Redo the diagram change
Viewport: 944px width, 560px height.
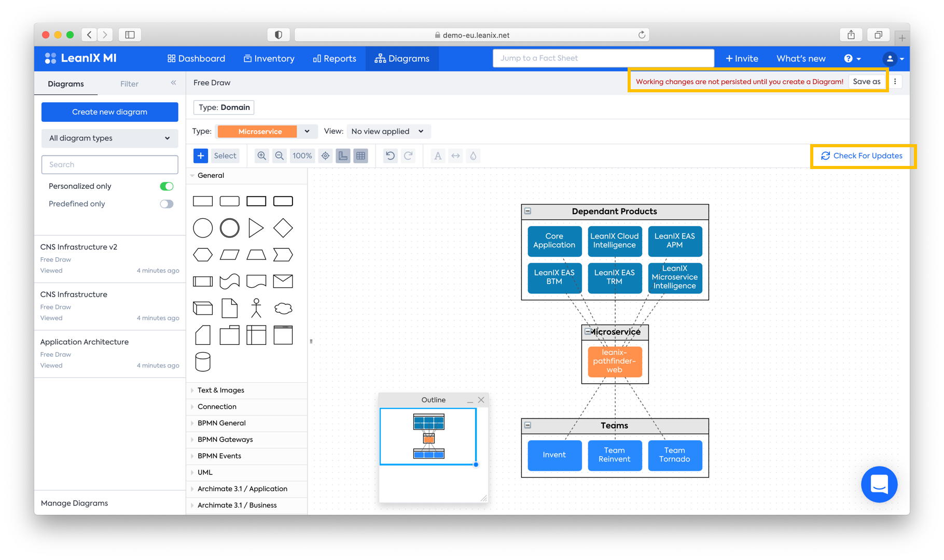pyautogui.click(x=408, y=156)
